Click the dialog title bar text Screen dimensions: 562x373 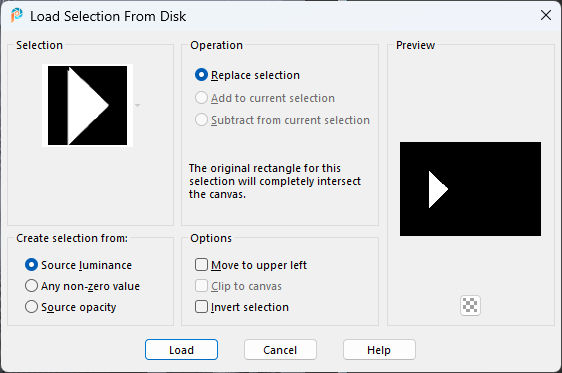click(108, 16)
